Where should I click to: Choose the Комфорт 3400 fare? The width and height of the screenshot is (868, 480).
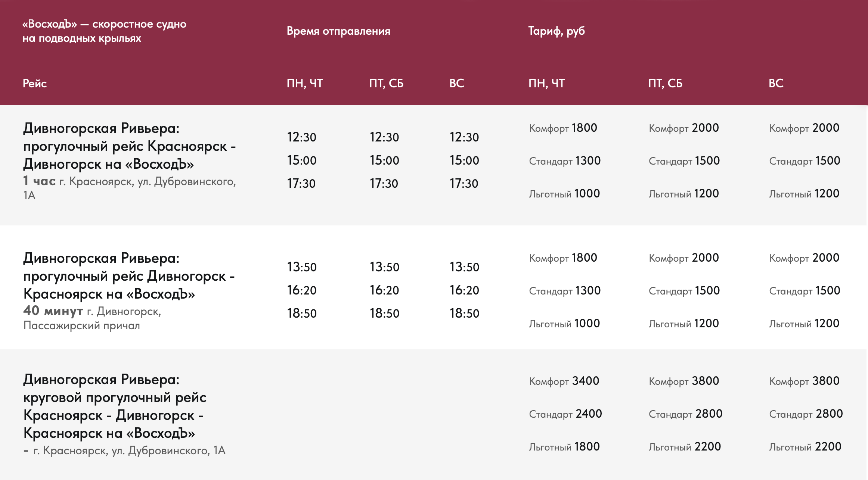564,381
